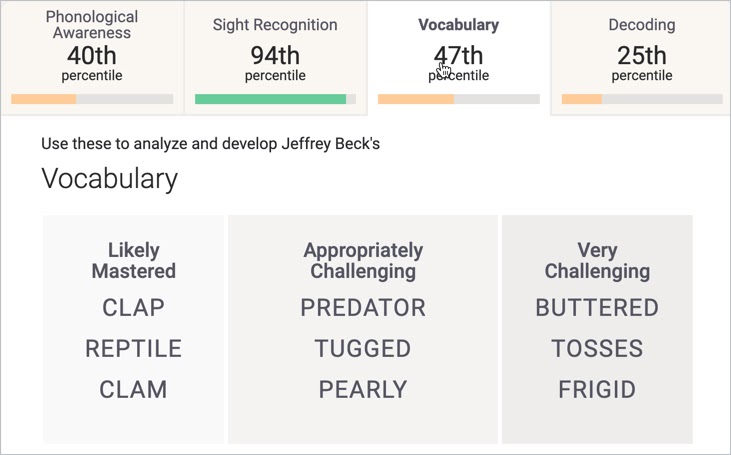Click the word TUGGED
731x455 pixels.
[363, 349]
